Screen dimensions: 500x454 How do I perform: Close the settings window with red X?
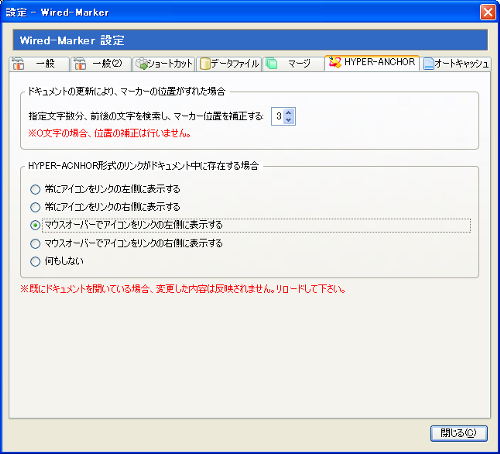[x=488, y=13]
